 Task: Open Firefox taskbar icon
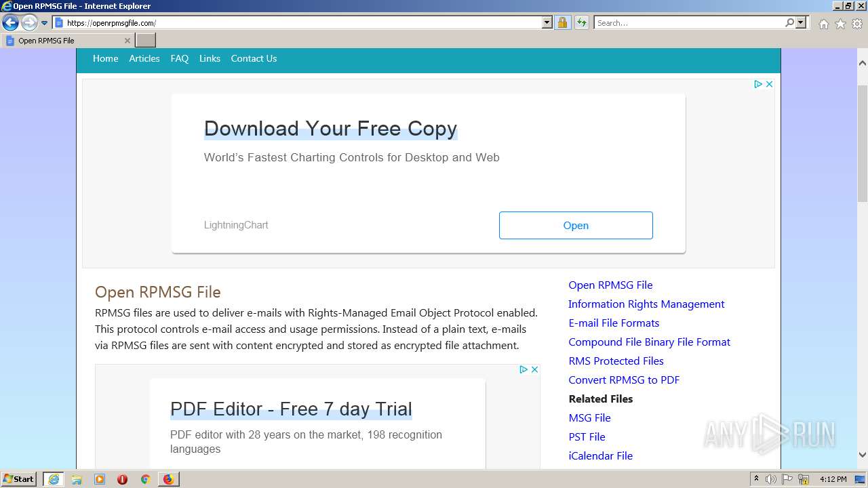pos(168,479)
